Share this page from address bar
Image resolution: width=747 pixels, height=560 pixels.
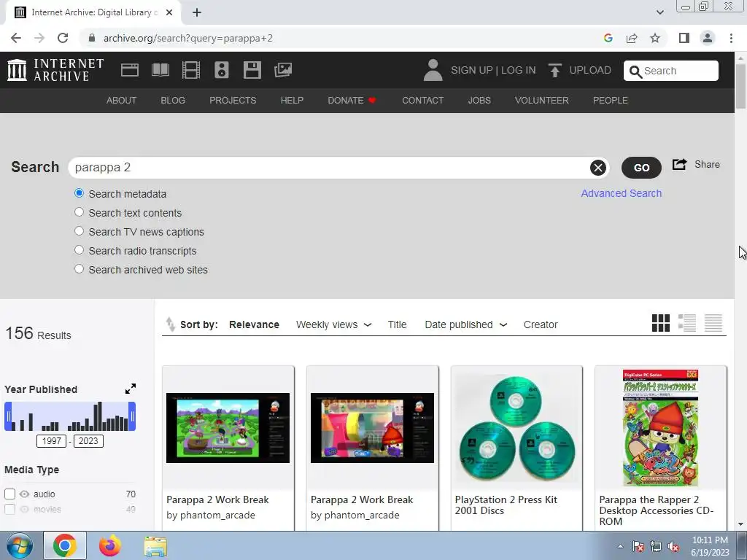click(x=632, y=38)
